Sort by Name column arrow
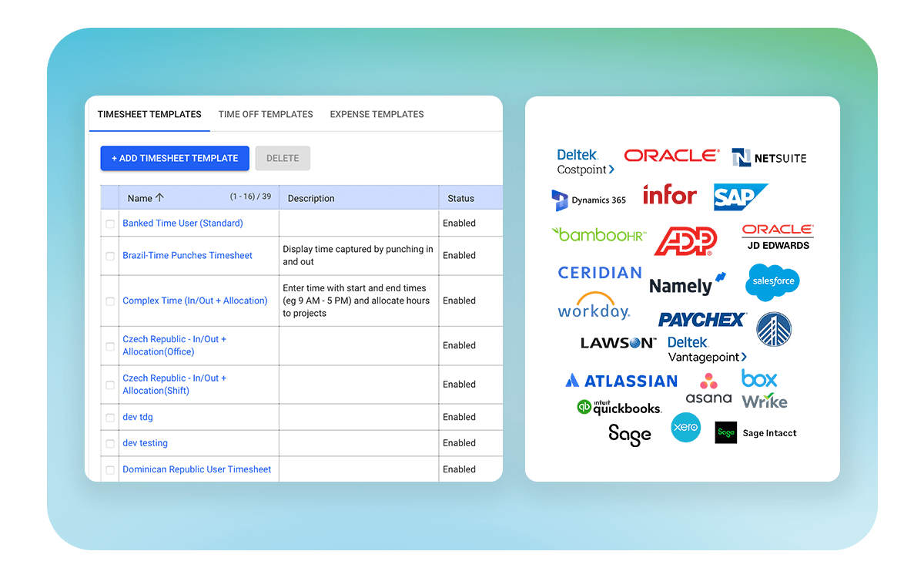The width and height of the screenshot is (924, 578). pos(159,198)
